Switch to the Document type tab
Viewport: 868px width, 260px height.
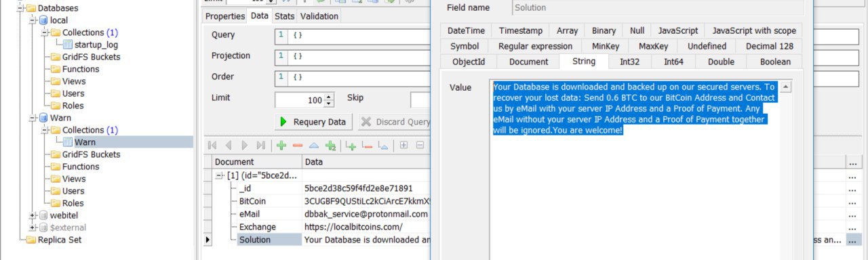528,62
